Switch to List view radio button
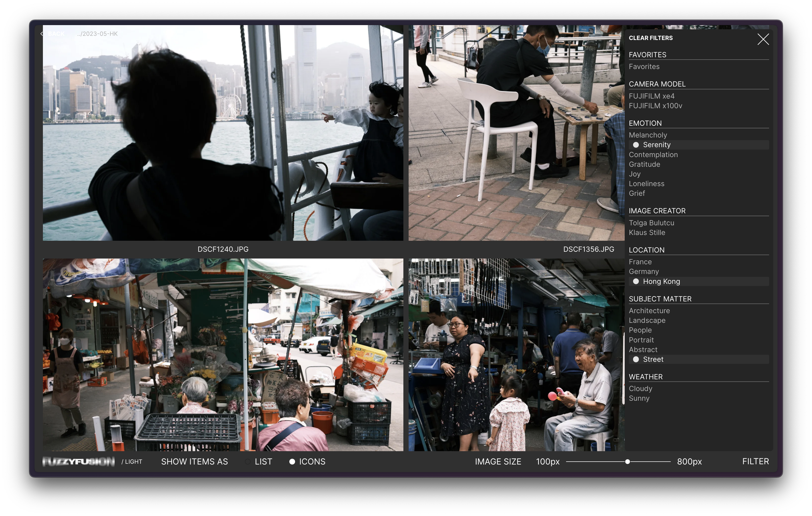The height and width of the screenshot is (516, 812). (248, 462)
